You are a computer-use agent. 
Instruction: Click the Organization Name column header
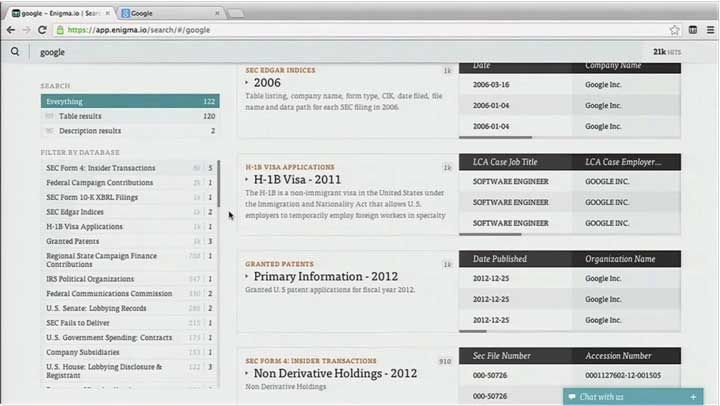click(x=626, y=259)
